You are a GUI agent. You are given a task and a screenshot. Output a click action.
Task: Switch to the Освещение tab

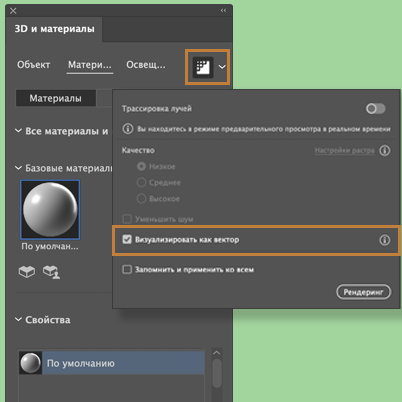(146, 65)
